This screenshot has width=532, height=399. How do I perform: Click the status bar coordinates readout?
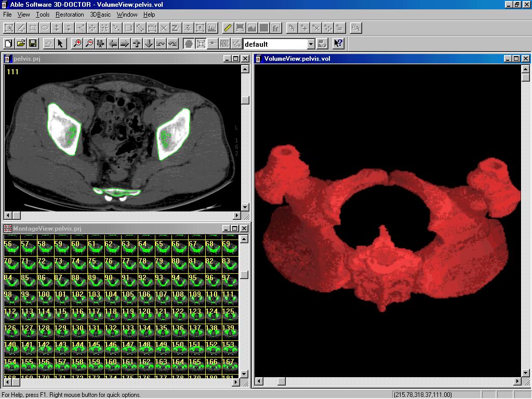pos(422,395)
